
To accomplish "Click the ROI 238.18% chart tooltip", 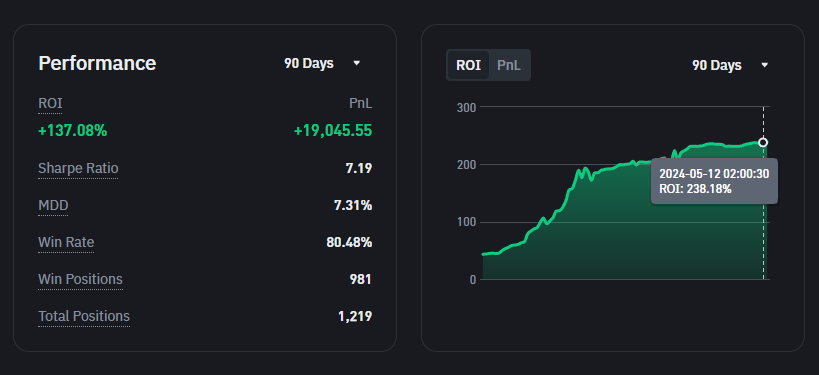I will point(714,181).
